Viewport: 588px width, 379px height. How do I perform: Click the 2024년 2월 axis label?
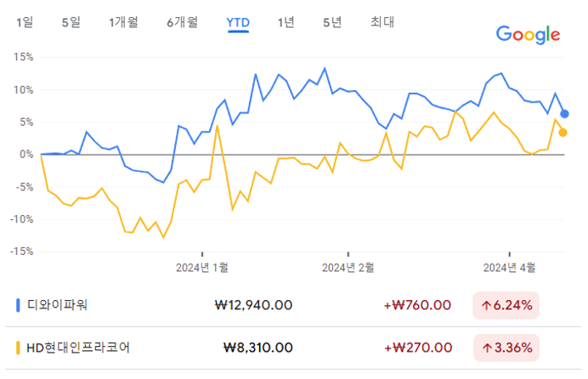(348, 268)
